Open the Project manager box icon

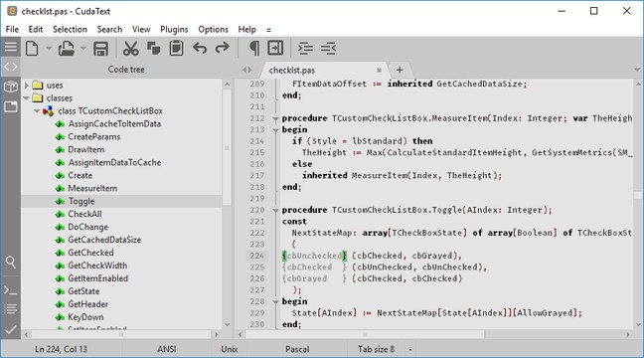pyautogui.click(x=11, y=87)
